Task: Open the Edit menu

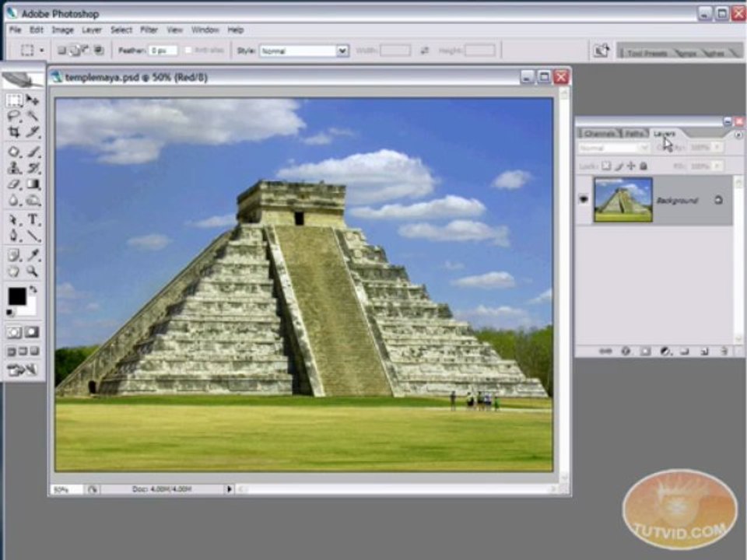Action: 37,30
